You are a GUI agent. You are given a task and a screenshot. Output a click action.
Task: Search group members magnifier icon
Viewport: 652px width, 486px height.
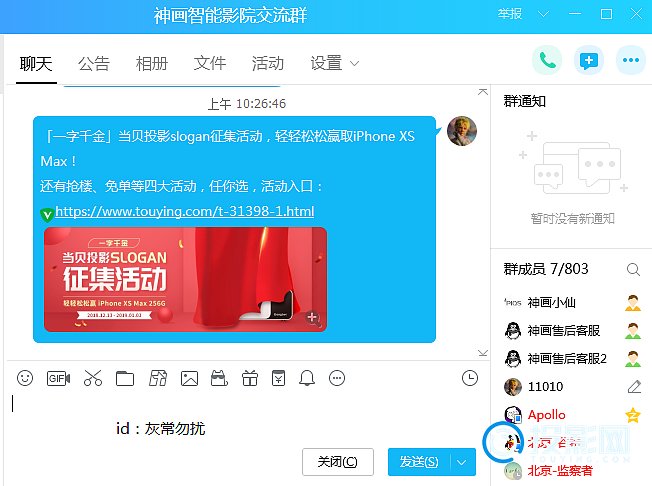coord(633,269)
